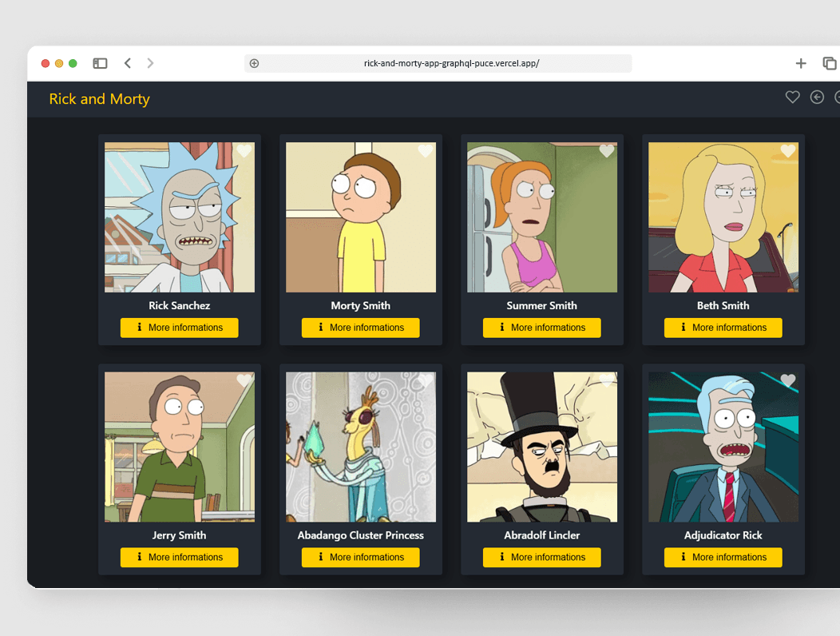Open favorites via the header heart icon
This screenshot has height=636, width=840.
(792, 97)
